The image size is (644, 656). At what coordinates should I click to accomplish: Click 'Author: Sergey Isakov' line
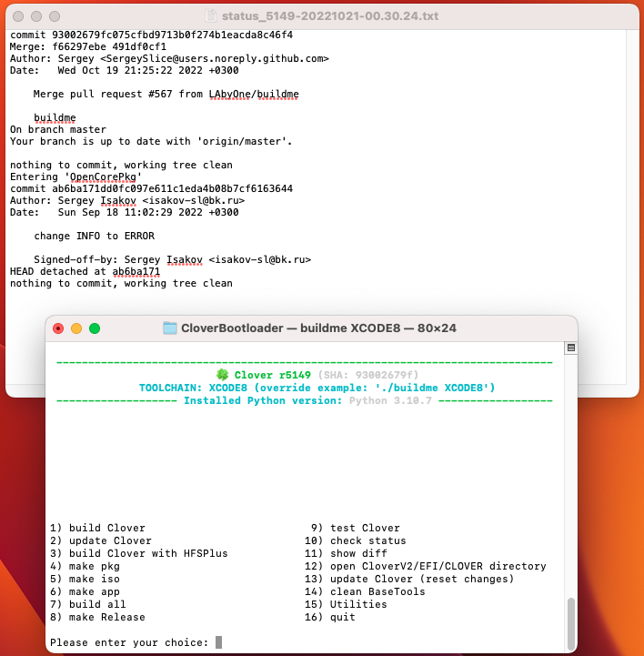(127, 201)
